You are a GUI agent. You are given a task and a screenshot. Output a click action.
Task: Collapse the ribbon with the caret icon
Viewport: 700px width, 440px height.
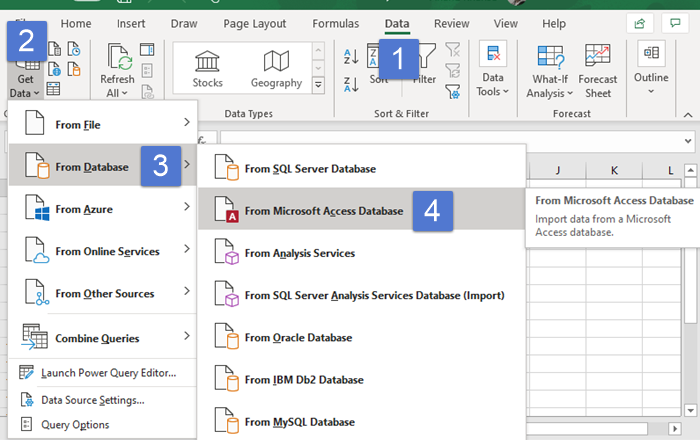[x=688, y=115]
